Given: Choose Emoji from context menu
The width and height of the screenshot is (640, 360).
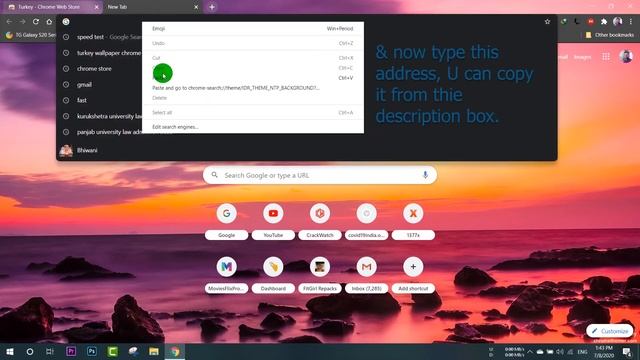Looking at the screenshot, I should [253, 29].
